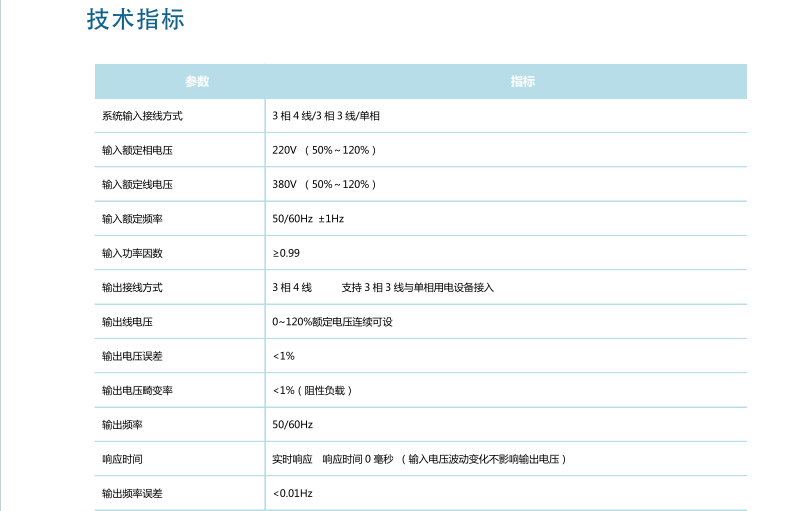Viewport: 808px width, 511px height.
Task: Click the text 支持 3 相 3 线与单相用电设备接入
Action: [x=418, y=287]
